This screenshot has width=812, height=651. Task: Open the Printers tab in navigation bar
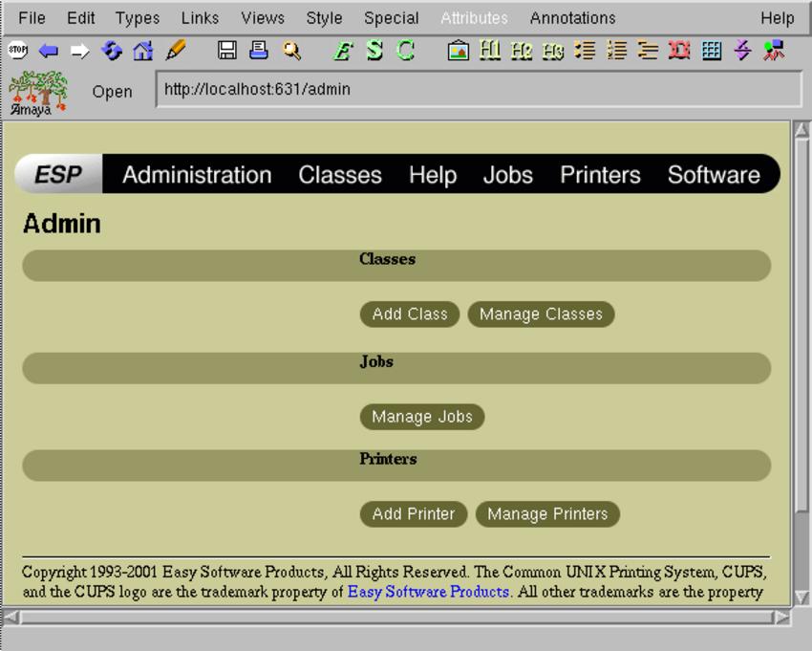click(x=600, y=175)
